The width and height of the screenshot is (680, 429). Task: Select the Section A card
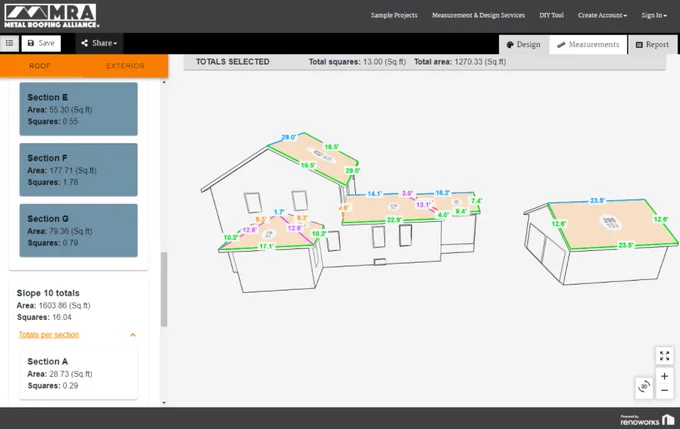tap(78, 373)
